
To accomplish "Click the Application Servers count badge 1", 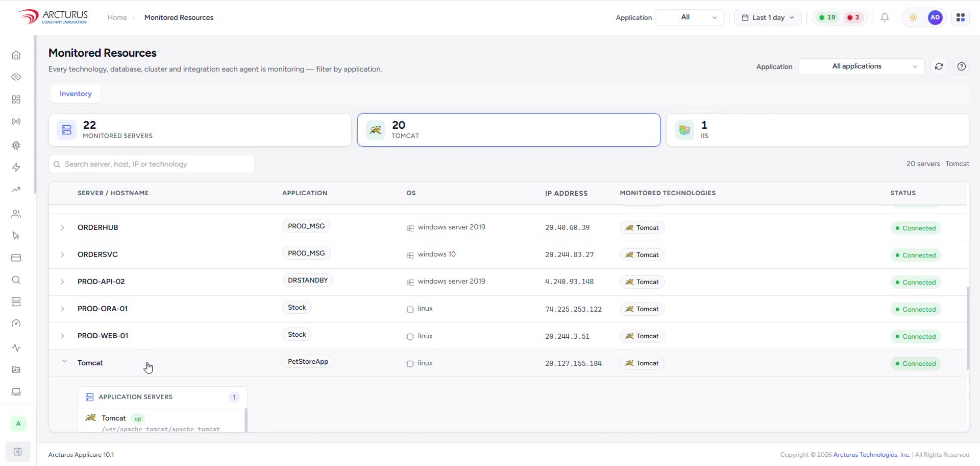I will 234,397.
